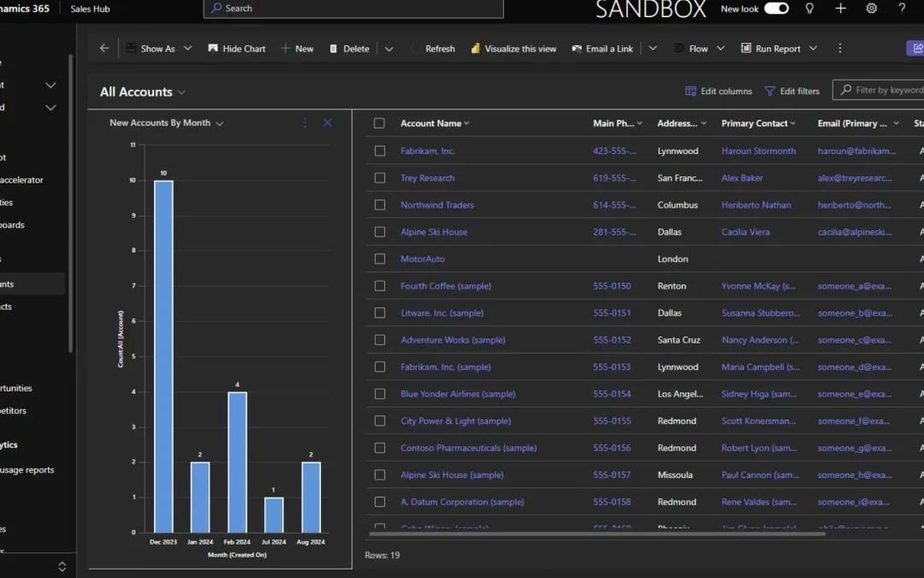Open Primary Contact column menu
Image resolution: width=924 pixels, height=578 pixels.
[758, 123]
